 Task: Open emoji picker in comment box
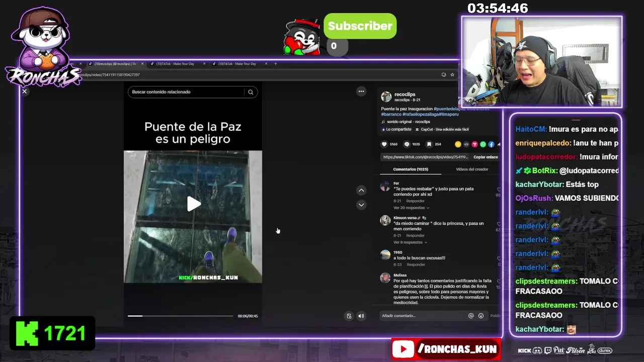(x=481, y=316)
